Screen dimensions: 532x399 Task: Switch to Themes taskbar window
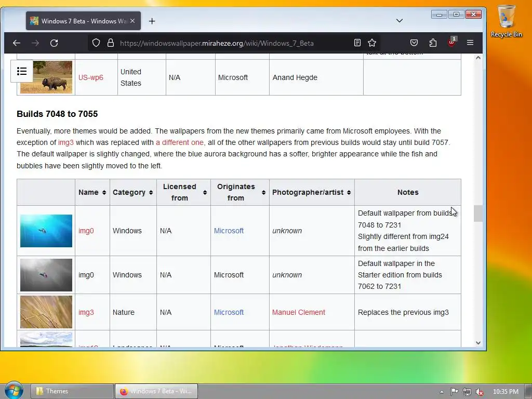[x=72, y=391]
